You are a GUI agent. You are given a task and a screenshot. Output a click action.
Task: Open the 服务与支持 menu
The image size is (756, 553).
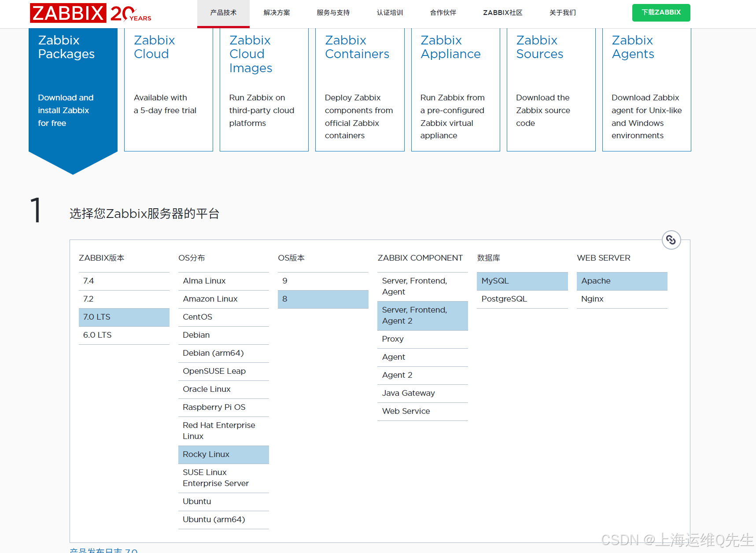pyautogui.click(x=333, y=13)
